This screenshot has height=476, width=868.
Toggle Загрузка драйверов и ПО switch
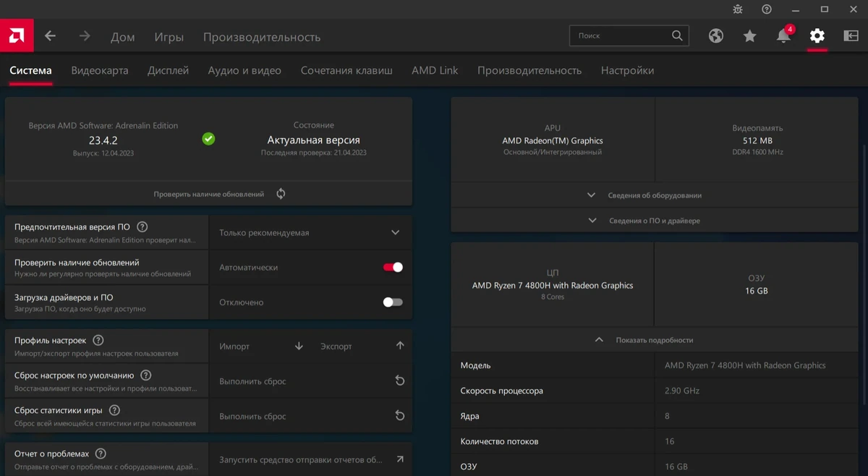click(393, 302)
